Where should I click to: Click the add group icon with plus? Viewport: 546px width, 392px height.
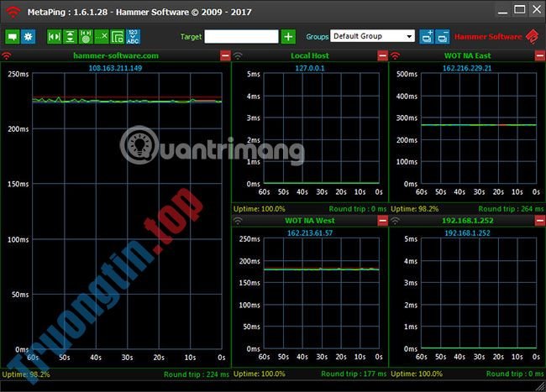tap(427, 37)
